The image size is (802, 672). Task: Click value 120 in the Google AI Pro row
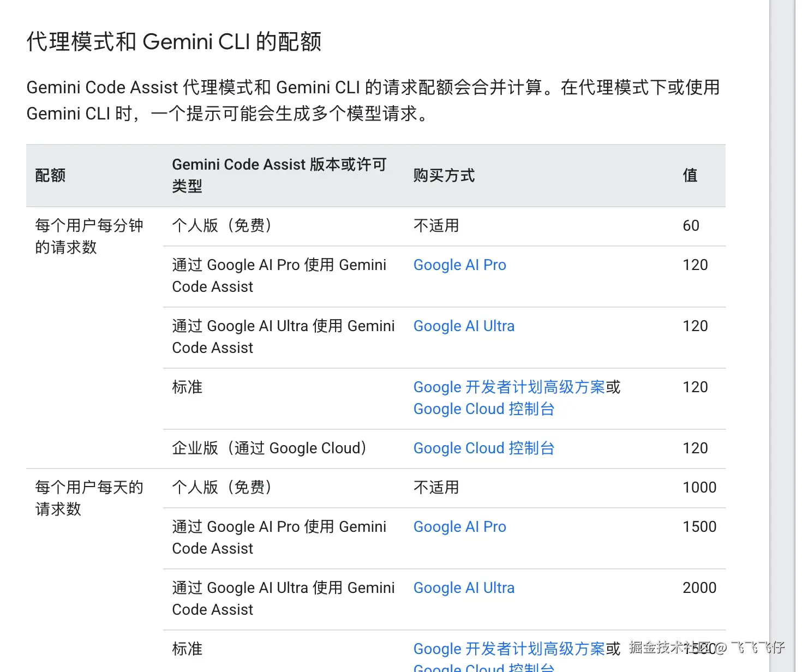point(695,265)
